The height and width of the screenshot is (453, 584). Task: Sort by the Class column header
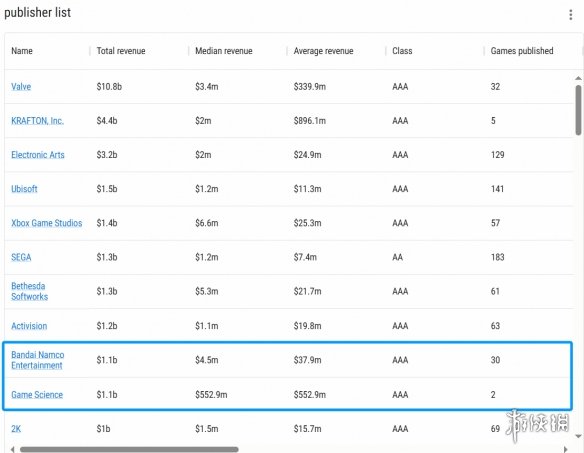(402, 51)
